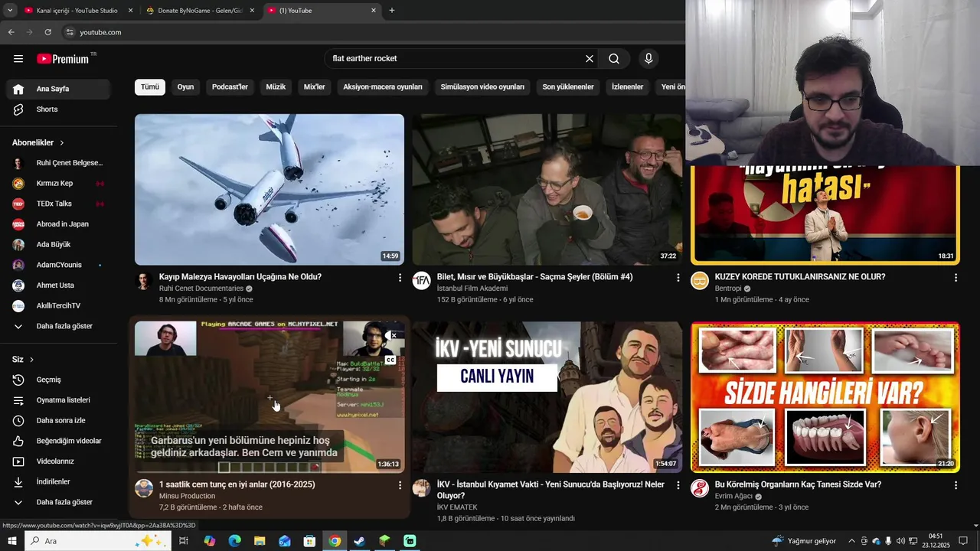This screenshot has height=551, width=980.
Task: Click the Chrome address bar youtube.com
Action: pyautogui.click(x=100, y=32)
